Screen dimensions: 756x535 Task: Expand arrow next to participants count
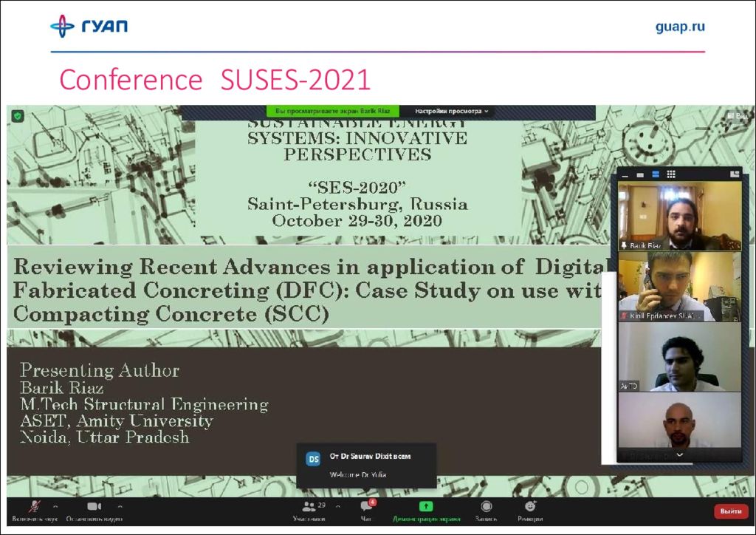(x=338, y=506)
